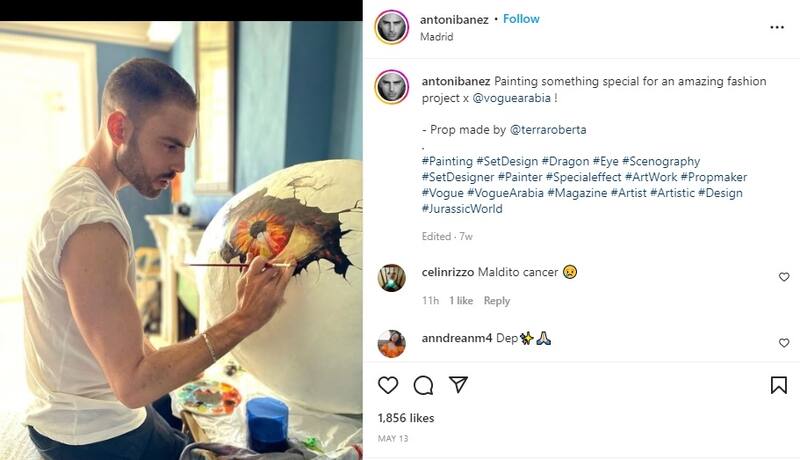Open the #JurassicWorld hashtag
Screen dimensions: 800x460
point(462,209)
